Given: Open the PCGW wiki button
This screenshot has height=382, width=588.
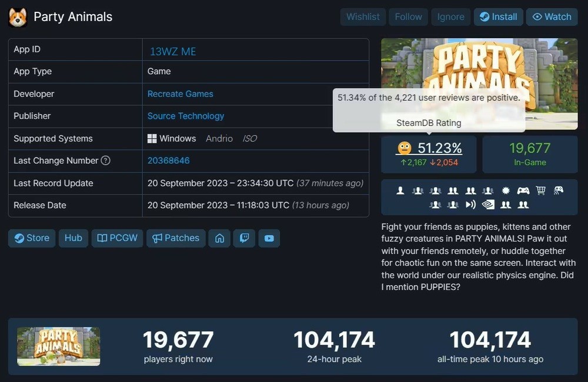Looking at the screenshot, I should 117,238.
